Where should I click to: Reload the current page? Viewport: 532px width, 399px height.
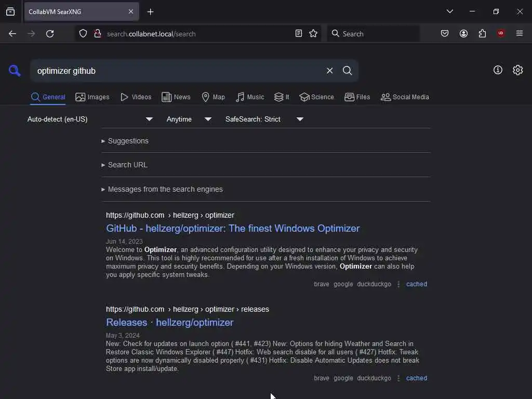[x=50, y=34]
